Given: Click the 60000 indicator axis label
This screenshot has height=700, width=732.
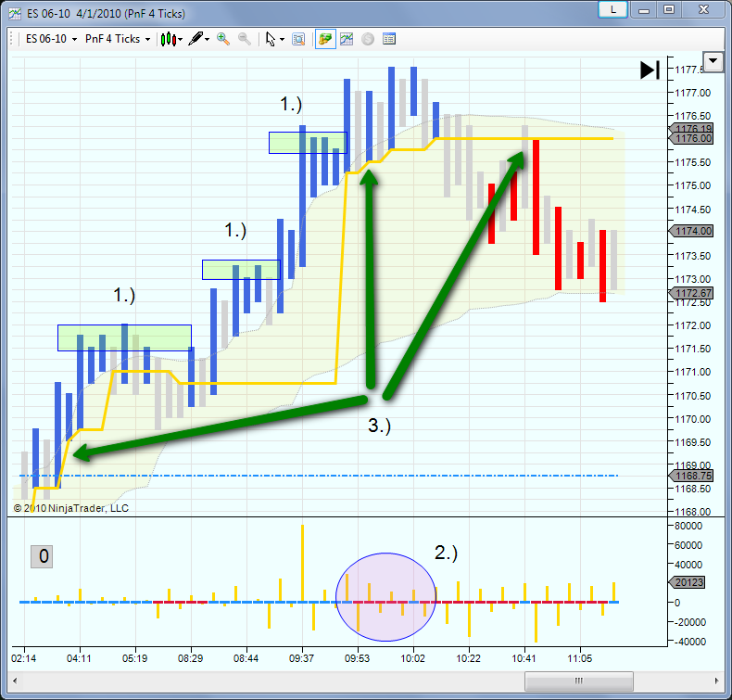Looking at the screenshot, I should tap(688, 545).
